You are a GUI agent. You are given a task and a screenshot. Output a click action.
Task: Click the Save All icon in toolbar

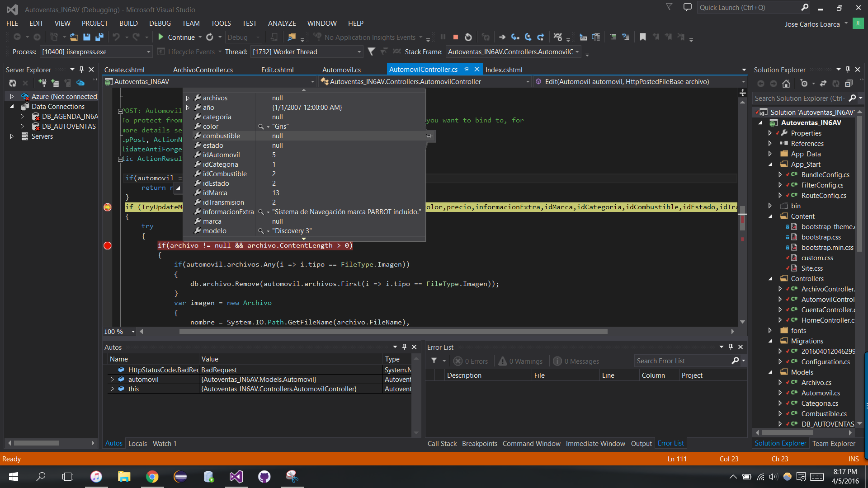tap(99, 37)
